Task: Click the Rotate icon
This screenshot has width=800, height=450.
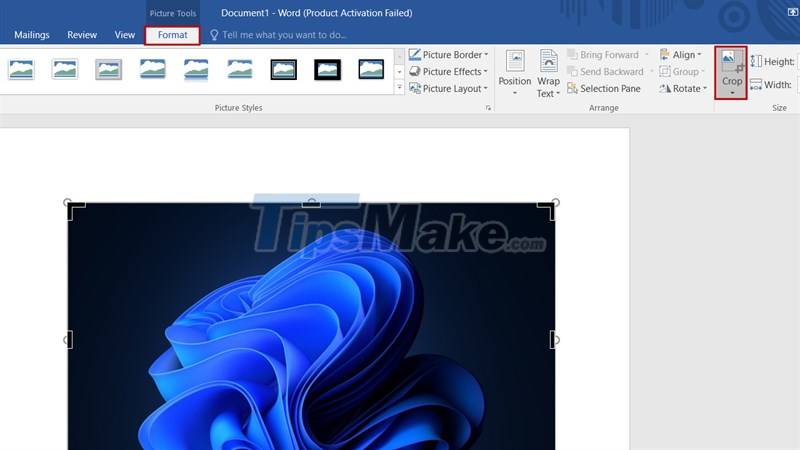Action: 664,88
